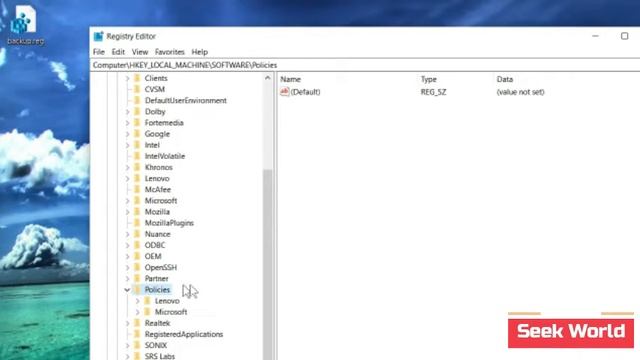Expand the Realtek key
This screenshot has height=360, width=640.
point(127,323)
